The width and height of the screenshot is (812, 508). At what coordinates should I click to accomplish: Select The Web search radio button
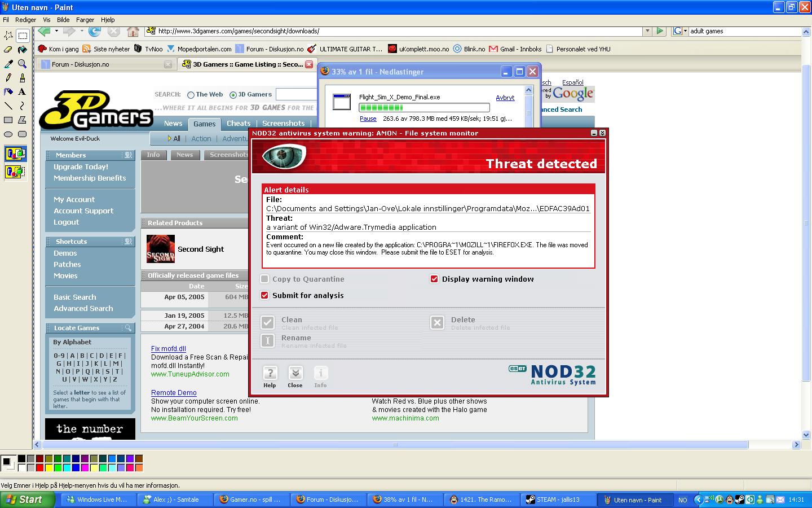pyautogui.click(x=191, y=95)
